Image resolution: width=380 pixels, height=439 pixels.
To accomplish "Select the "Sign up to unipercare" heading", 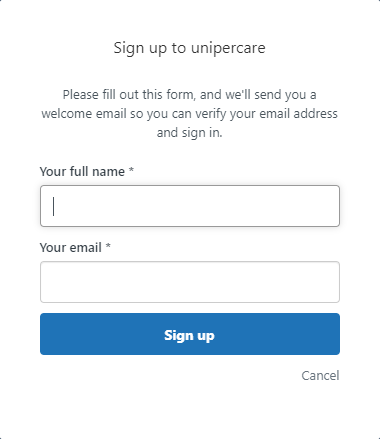I will (x=190, y=48).
